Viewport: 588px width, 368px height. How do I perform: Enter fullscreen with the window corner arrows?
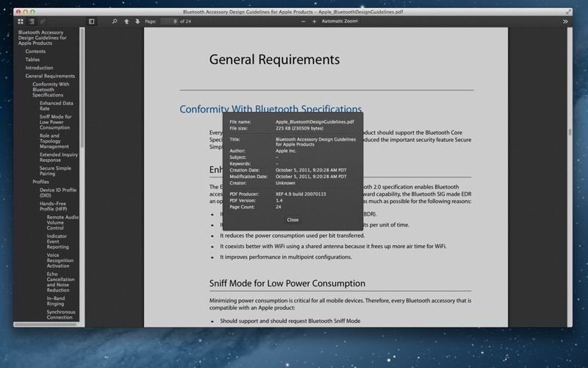(x=568, y=12)
